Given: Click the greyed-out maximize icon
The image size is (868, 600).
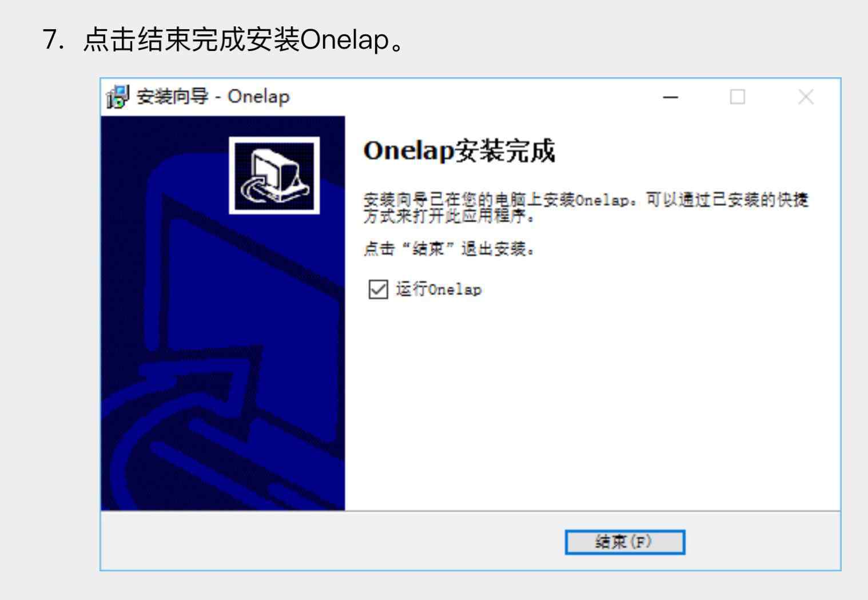Looking at the screenshot, I should (738, 97).
